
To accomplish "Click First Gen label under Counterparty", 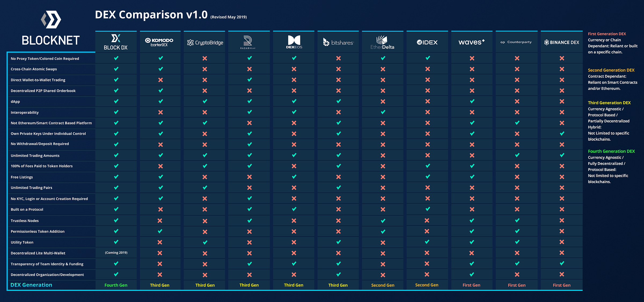I will tap(517, 285).
